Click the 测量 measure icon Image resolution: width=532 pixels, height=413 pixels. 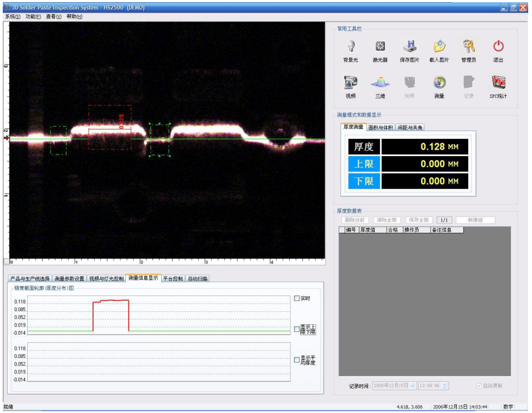(x=439, y=83)
